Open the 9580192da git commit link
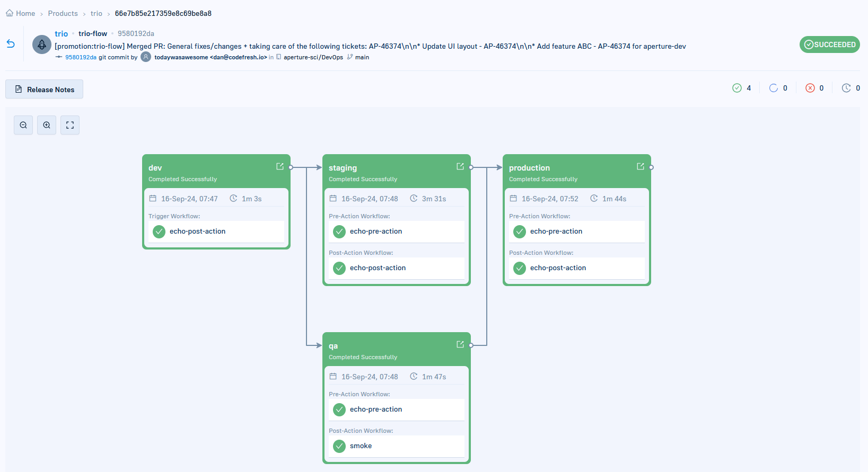868x472 pixels. pos(81,57)
